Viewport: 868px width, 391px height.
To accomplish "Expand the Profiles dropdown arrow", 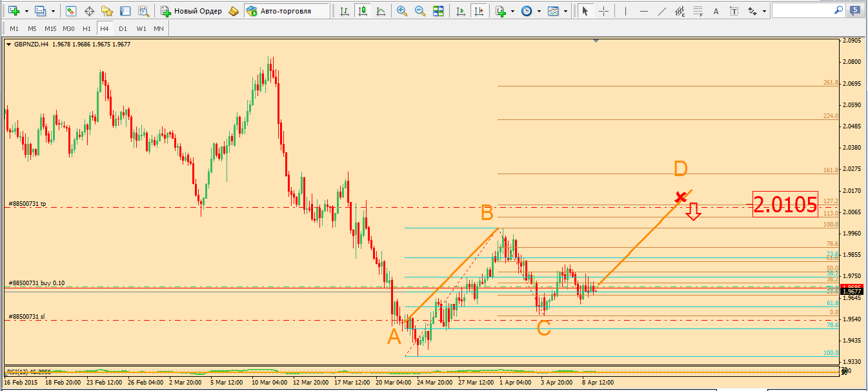I will click(x=53, y=12).
